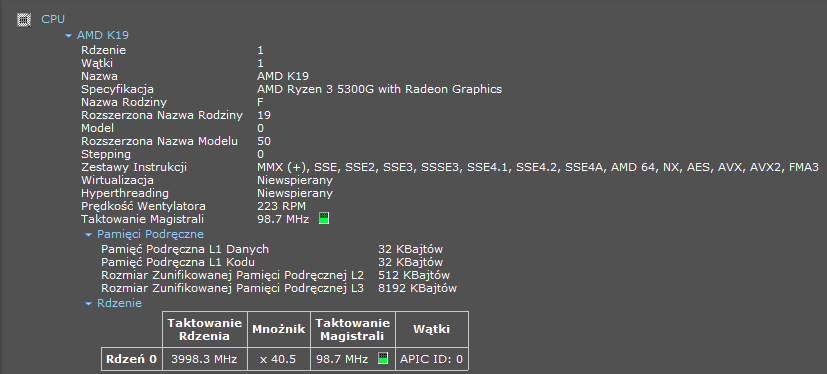Click Pamięć Podręczna L1 Danych value 32 KBajtów
Viewport: 827px width, 374px height.
pos(410,249)
